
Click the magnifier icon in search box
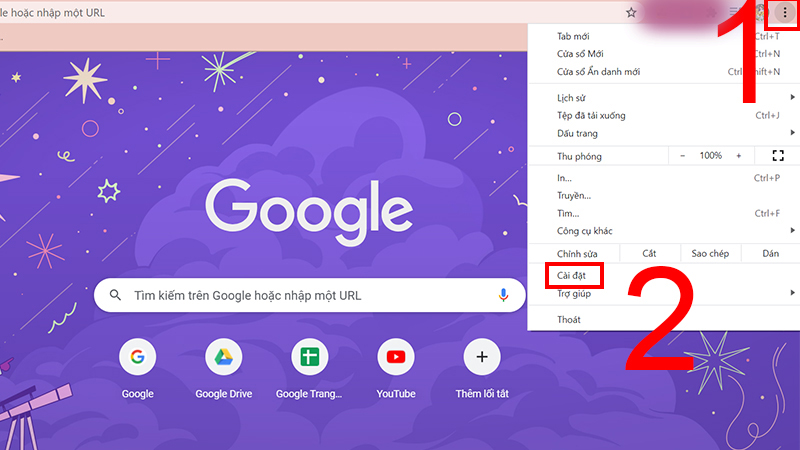[115, 295]
